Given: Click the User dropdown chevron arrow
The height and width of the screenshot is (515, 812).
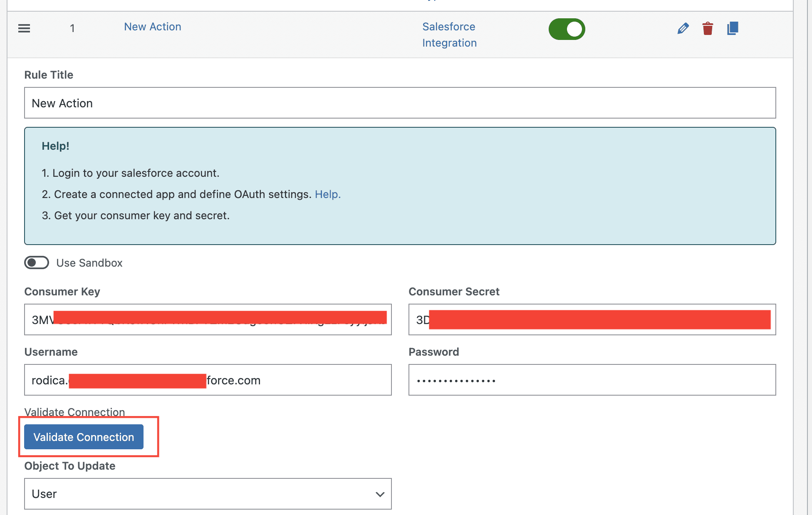Looking at the screenshot, I should (380, 494).
